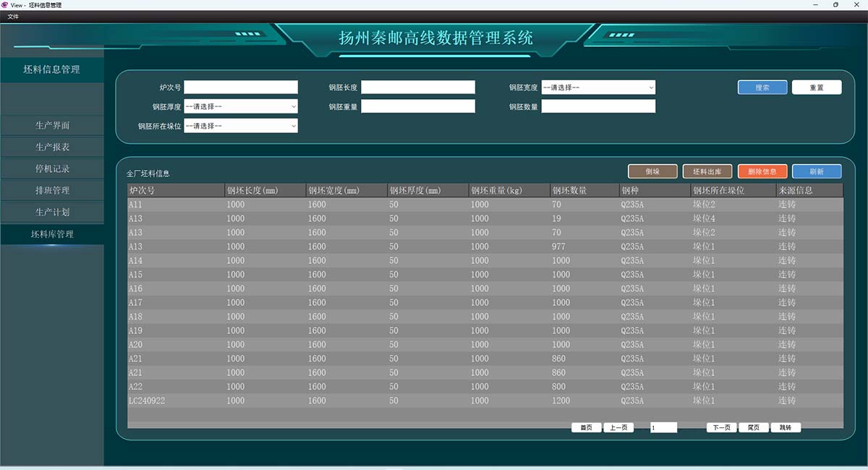868x470 pixels.
Task: Expand the 钢胚宽度 dropdown
Action: click(x=598, y=87)
